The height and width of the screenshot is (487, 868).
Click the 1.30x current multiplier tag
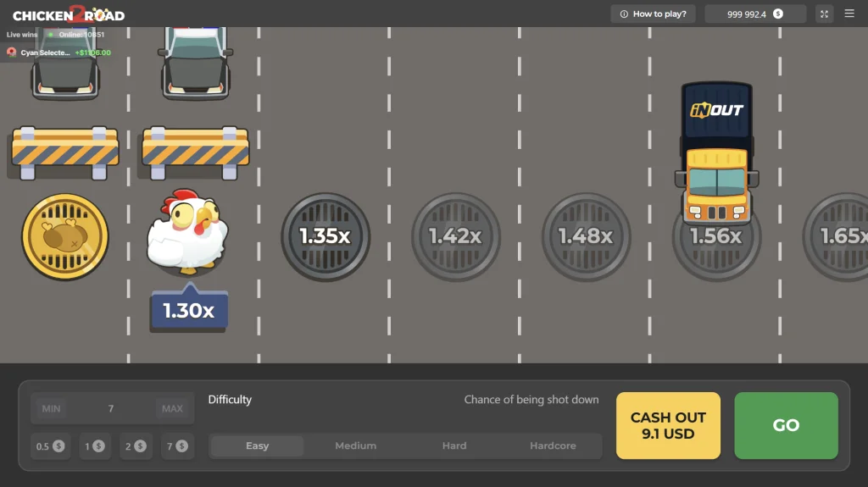(189, 308)
